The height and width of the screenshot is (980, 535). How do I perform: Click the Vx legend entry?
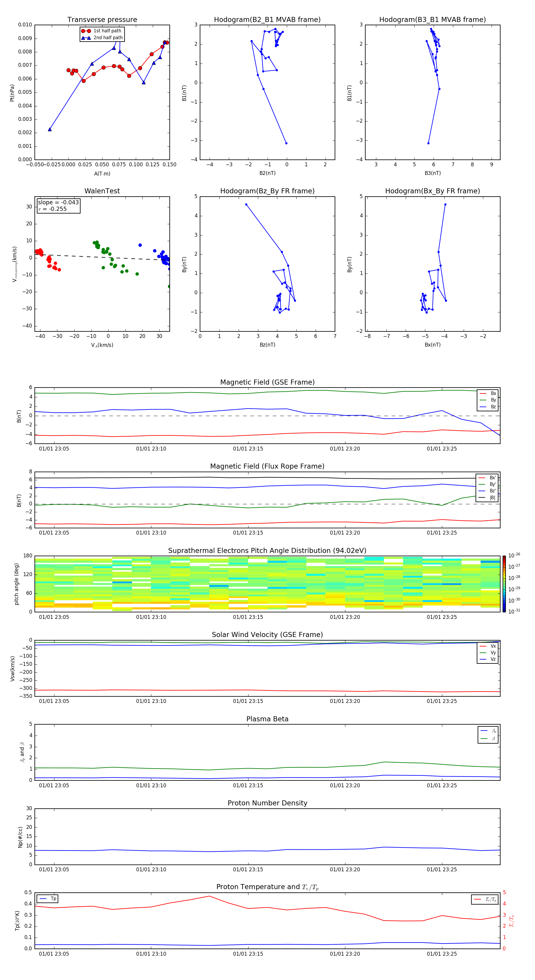pyautogui.click(x=488, y=647)
